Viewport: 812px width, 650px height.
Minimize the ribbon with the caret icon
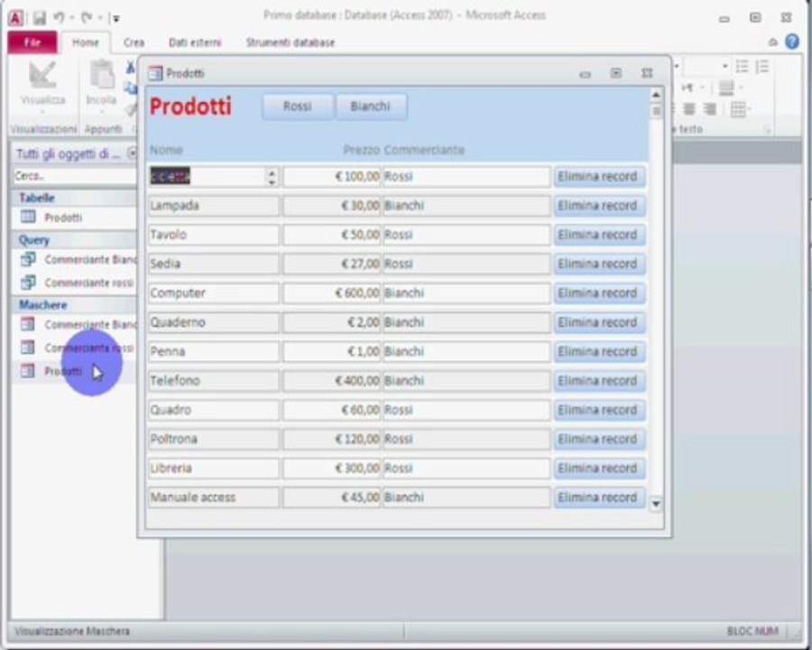(772, 42)
